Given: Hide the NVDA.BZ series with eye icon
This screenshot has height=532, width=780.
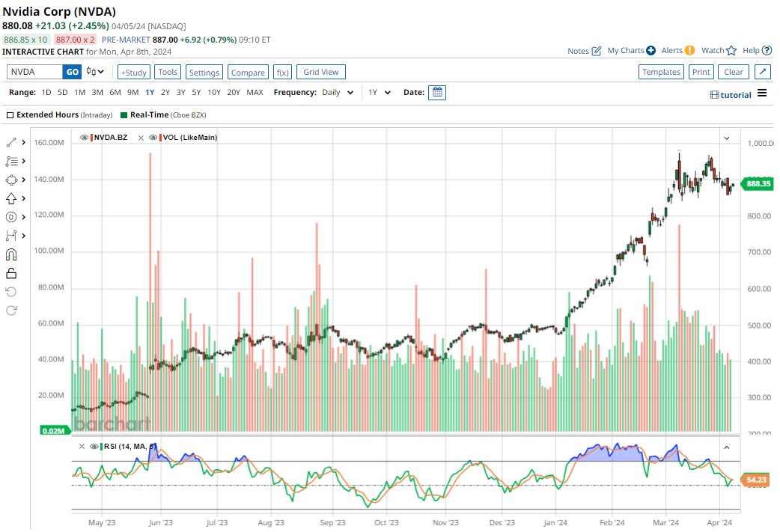Looking at the screenshot, I should [85, 138].
